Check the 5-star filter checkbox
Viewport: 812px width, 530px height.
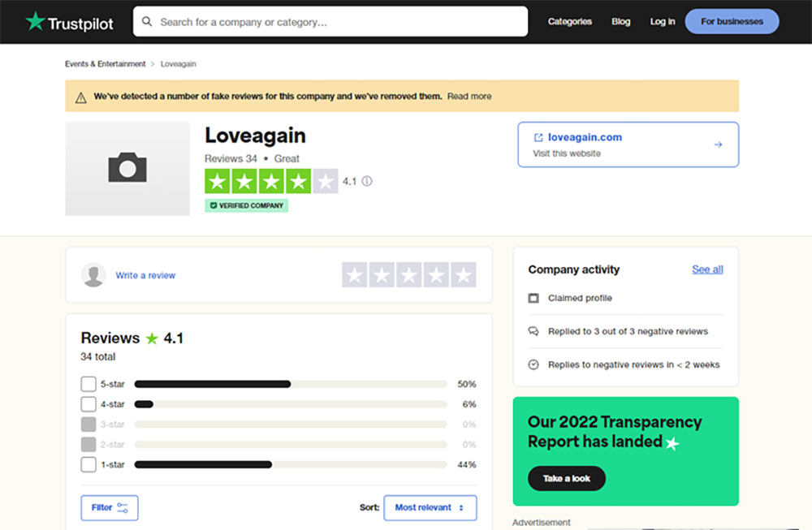point(89,384)
